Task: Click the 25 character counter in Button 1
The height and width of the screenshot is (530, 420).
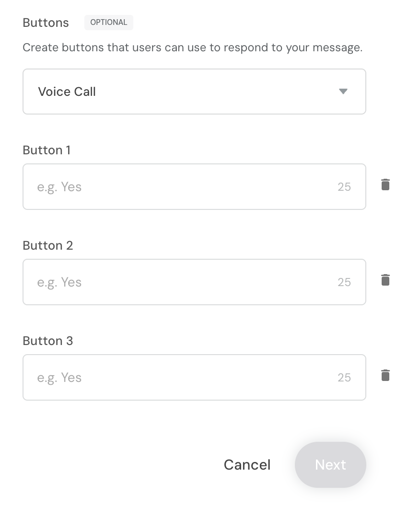Action: 344,187
